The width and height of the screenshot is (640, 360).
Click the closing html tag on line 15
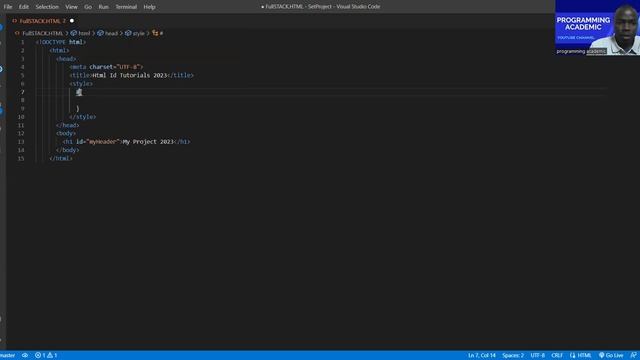[x=61, y=158]
